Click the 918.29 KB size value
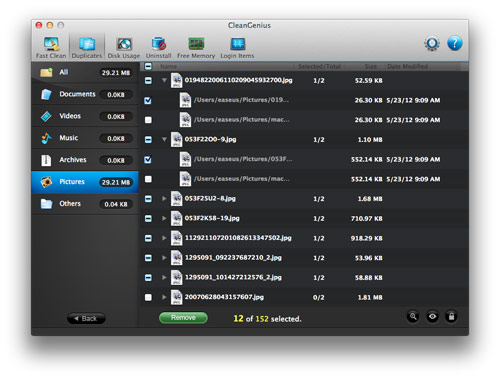This screenshot has width=500, height=379. [366, 238]
